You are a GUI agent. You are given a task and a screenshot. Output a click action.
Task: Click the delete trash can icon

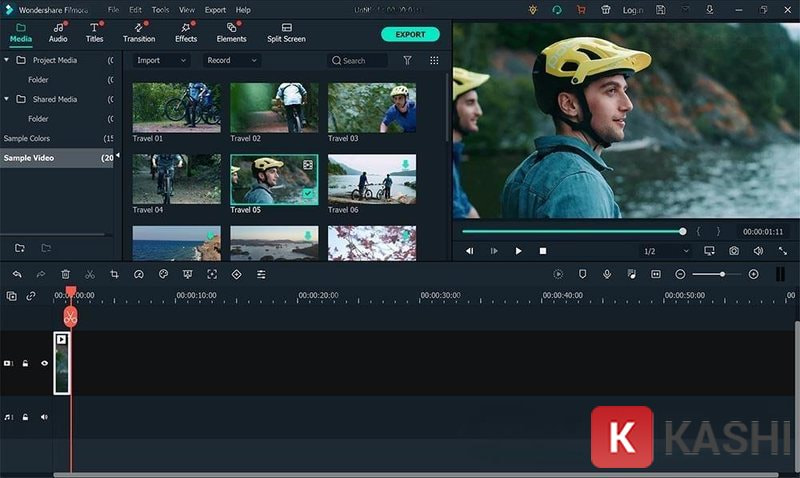coord(65,274)
